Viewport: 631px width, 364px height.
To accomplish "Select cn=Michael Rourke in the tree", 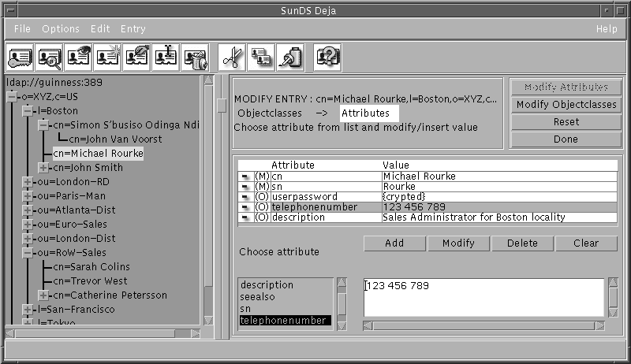I will coord(98,154).
